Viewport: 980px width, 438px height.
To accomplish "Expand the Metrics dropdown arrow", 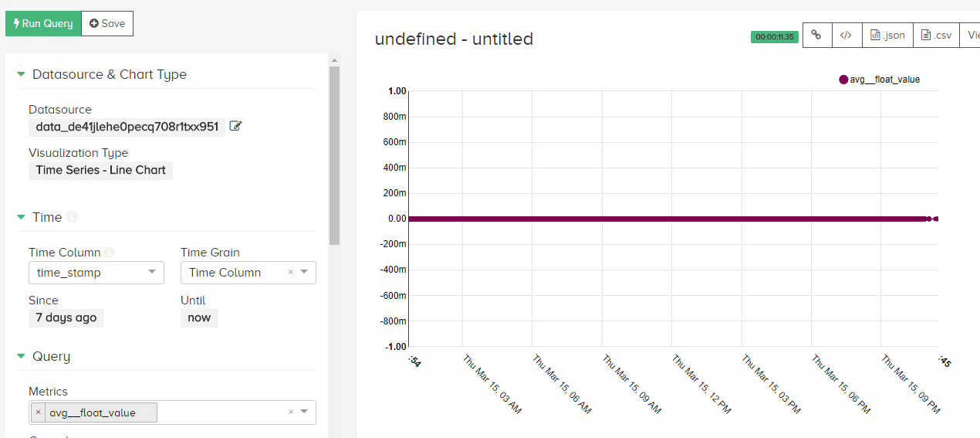I will click(304, 412).
